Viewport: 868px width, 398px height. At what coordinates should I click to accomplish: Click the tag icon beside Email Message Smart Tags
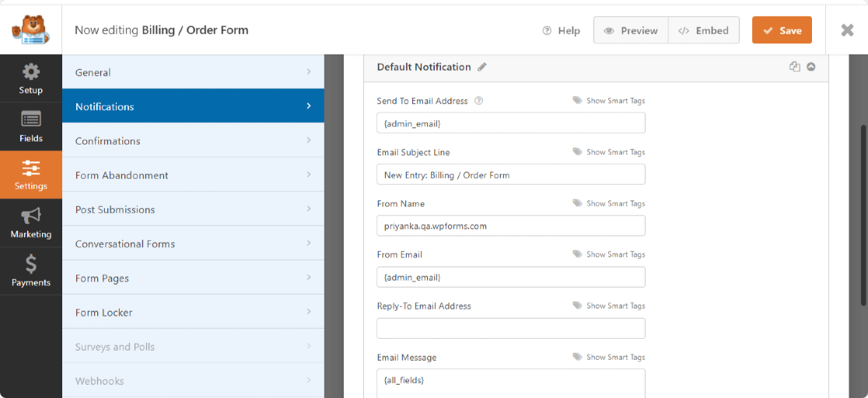[577, 357]
